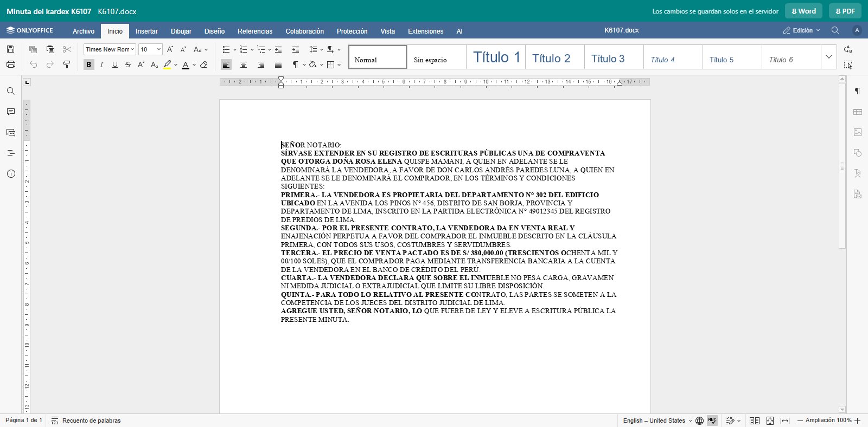The width and height of the screenshot is (868, 427).
Task: Open the font size dropdown
Action: tap(150, 49)
